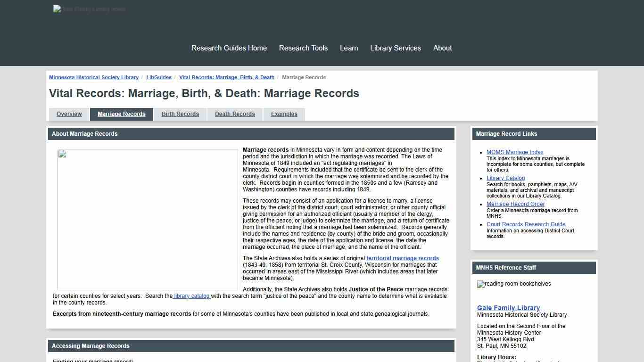The image size is (644, 362).
Task: Open the Library Catalog sidebar link
Action: click(505, 178)
